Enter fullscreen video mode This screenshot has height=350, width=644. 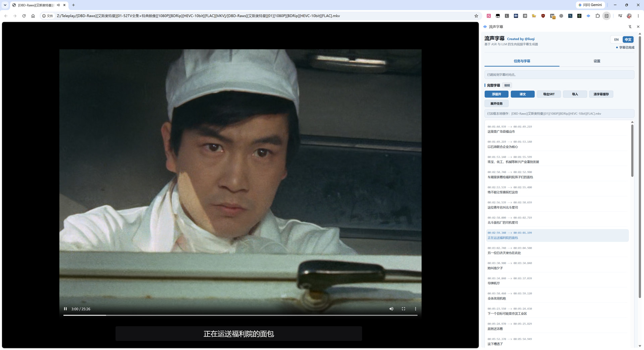pyautogui.click(x=404, y=309)
